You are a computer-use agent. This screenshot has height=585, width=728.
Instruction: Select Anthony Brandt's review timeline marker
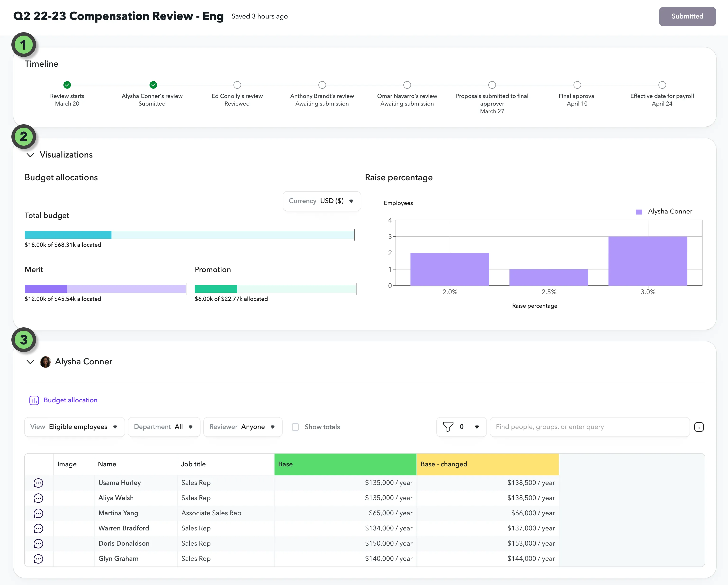pyautogui.click(x=322, y=85)
